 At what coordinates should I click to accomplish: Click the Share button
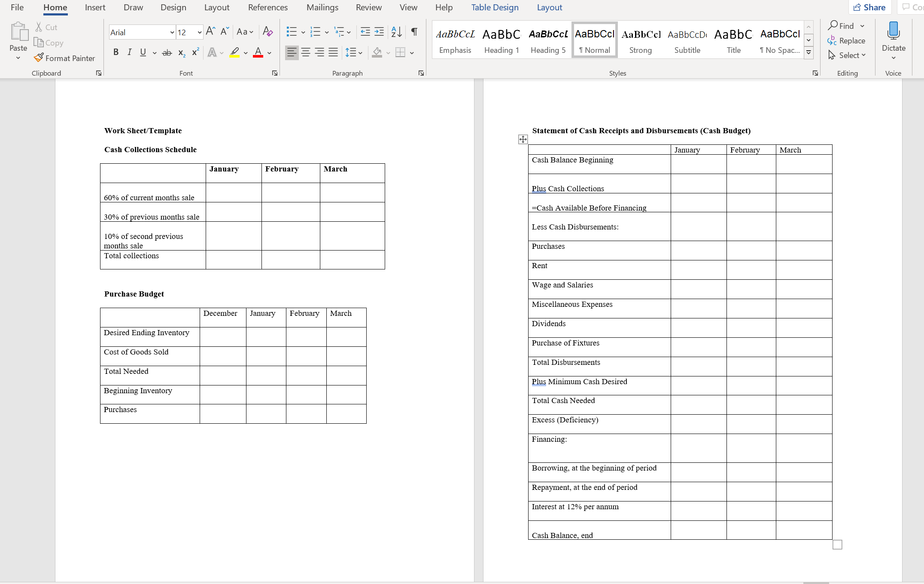[870, 7]
